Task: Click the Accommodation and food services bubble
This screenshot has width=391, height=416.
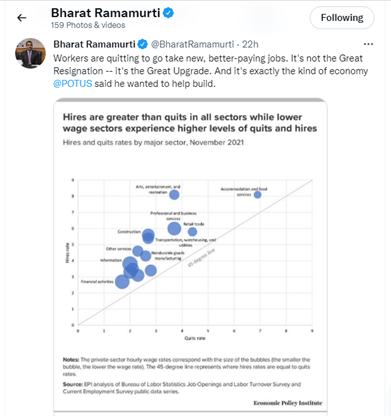Action: click(257, 195)
